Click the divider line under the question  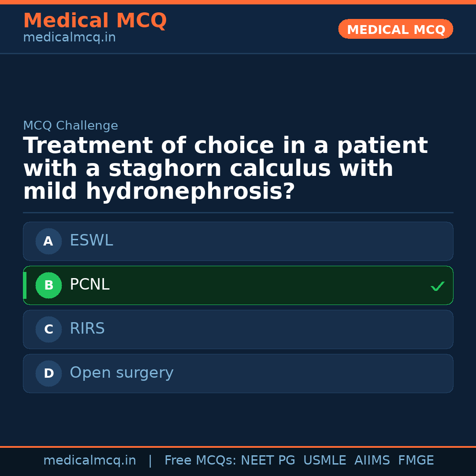pyautogui.click(x=238, y=212)
